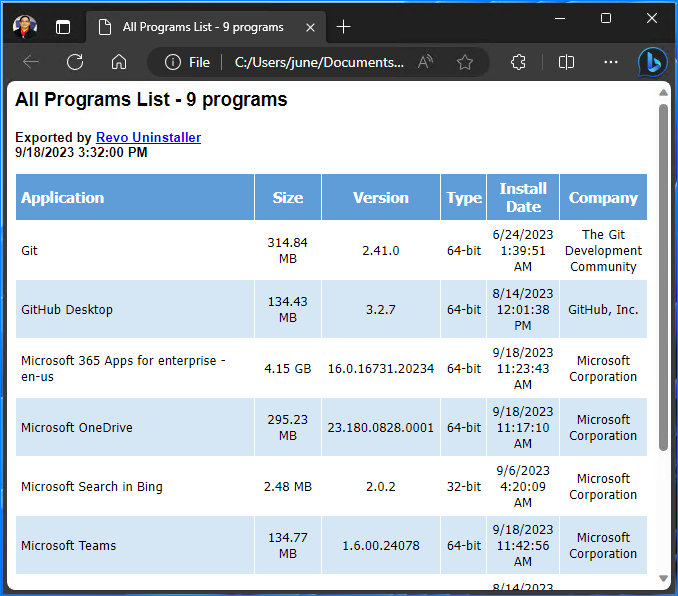This screenshot has height=596, width=678.
Task: Select the Microsoft OneDrive entry
Action: pyautogui.click(x=77, y=428)
